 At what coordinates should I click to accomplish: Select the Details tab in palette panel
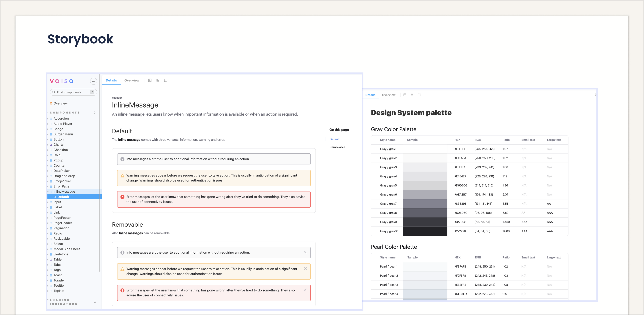coord(370,95)
